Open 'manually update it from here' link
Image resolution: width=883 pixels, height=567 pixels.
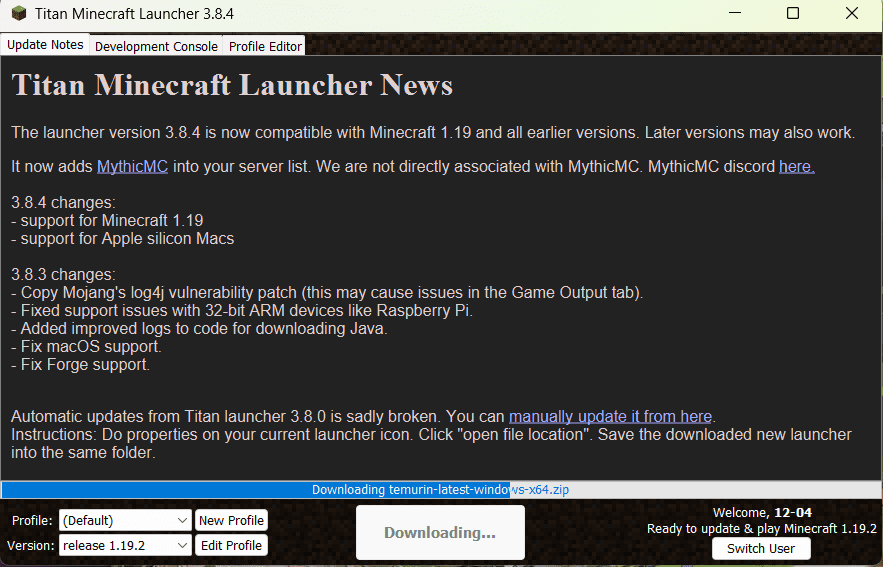pyautogui.click(x=610, y=417)
